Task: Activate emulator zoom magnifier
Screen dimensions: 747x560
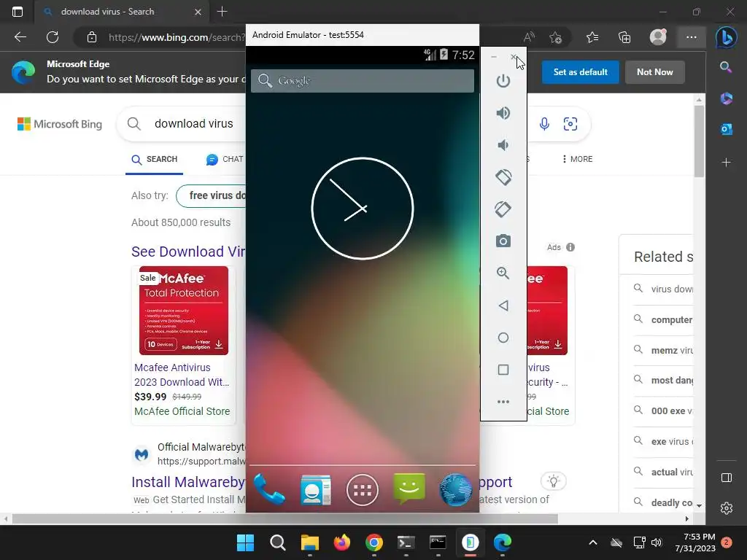Action: point(503,273)
